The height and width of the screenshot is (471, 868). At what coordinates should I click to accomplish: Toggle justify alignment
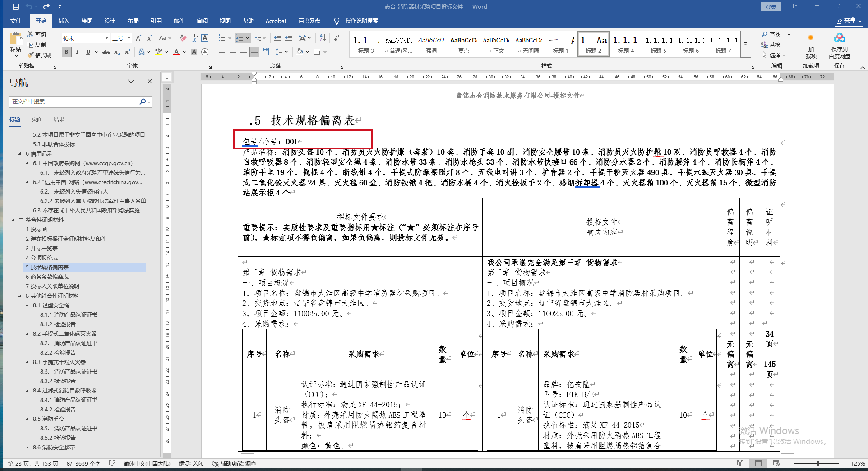click(x=254, y=52)
